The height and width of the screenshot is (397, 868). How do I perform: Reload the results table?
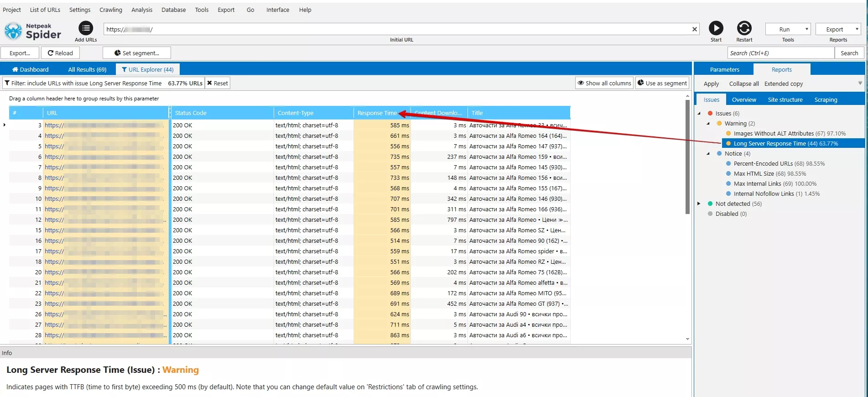click(60, 53)
